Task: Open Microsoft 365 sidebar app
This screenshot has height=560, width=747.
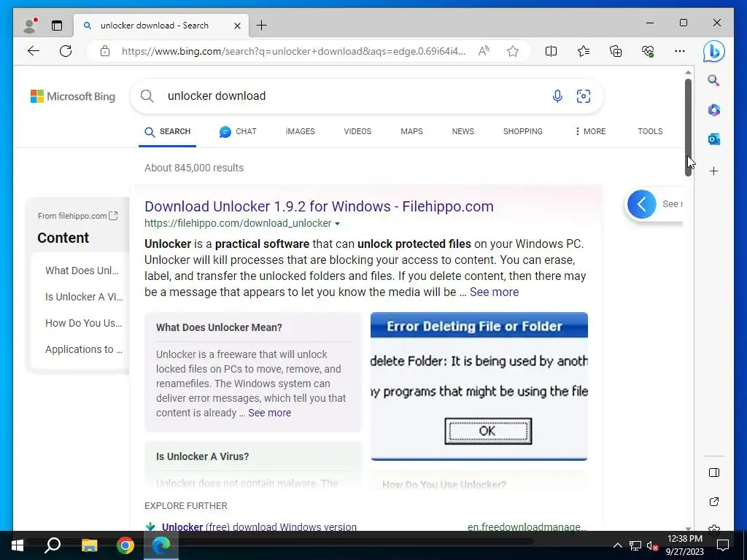Action: (713, 110)
